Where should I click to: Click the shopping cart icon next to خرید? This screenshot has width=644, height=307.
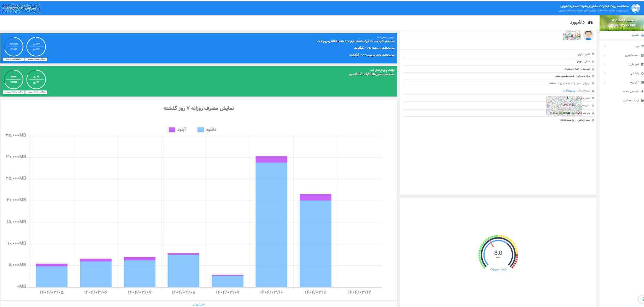click(x=642, y=46)
